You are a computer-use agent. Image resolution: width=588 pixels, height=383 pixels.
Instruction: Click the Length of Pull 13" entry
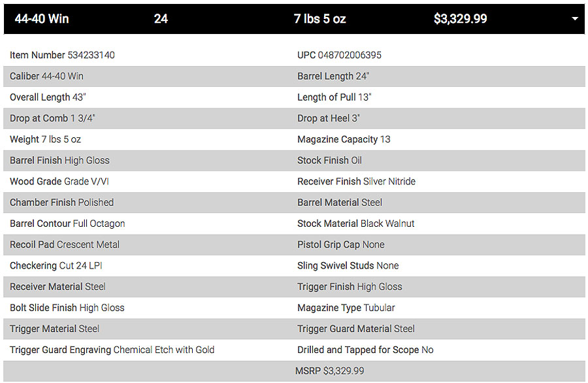(334, 97)
